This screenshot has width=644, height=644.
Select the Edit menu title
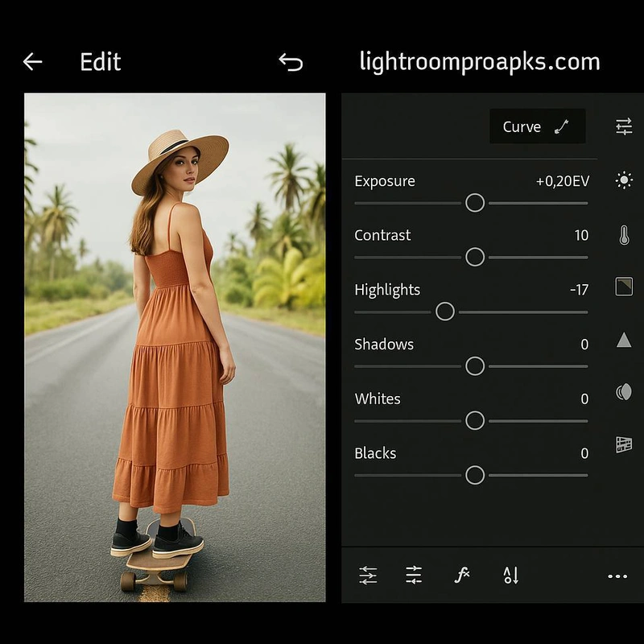[100, 61]
